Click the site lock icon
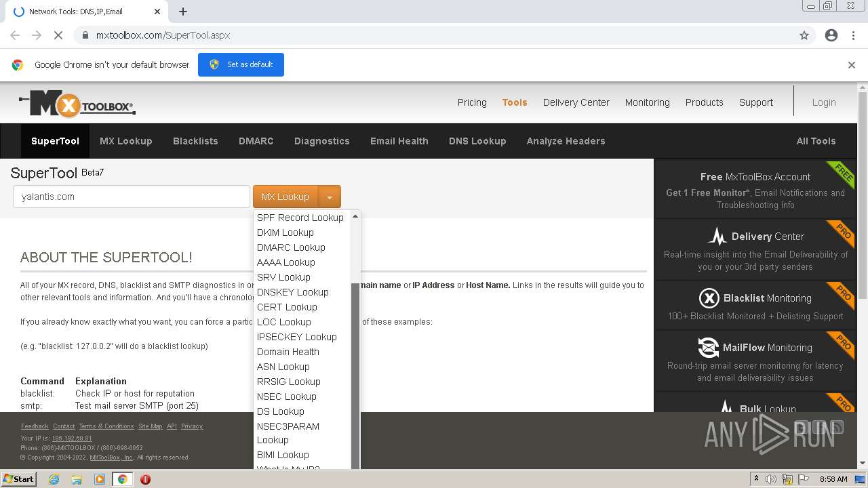The height and width of the screenshot is (488, 868). click(x=85, y=35)
